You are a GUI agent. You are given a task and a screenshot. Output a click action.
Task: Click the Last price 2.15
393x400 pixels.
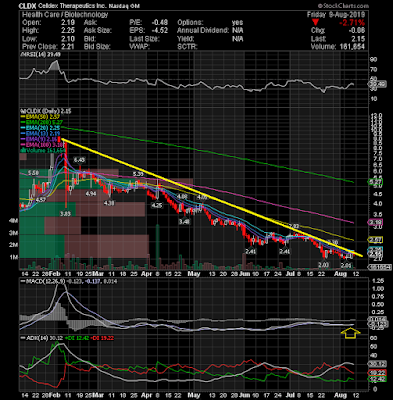[x=358, y=39]
